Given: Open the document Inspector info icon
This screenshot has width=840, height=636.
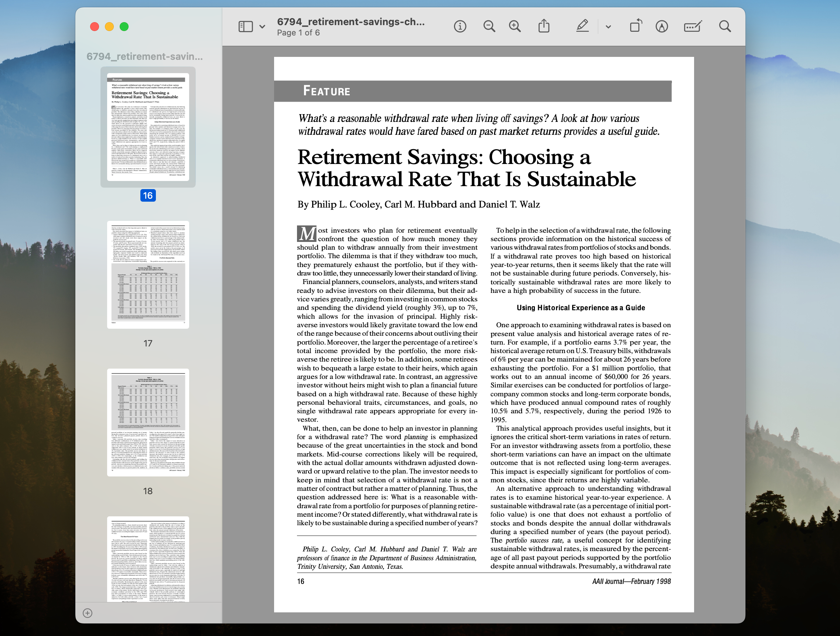Looking at the screenshot, I should click(460, 27).
